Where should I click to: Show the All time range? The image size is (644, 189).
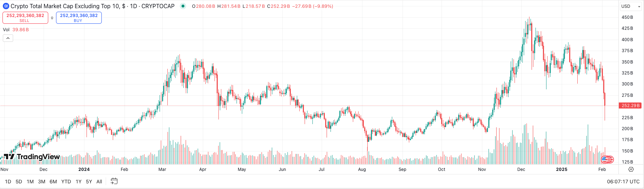click(99, 182)
